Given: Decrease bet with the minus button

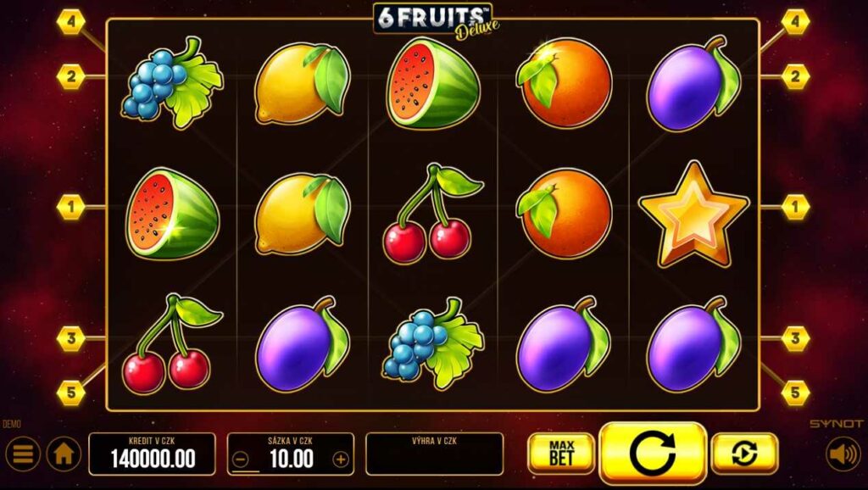Looking at the screenshot, I should click(x=240, y=459).
